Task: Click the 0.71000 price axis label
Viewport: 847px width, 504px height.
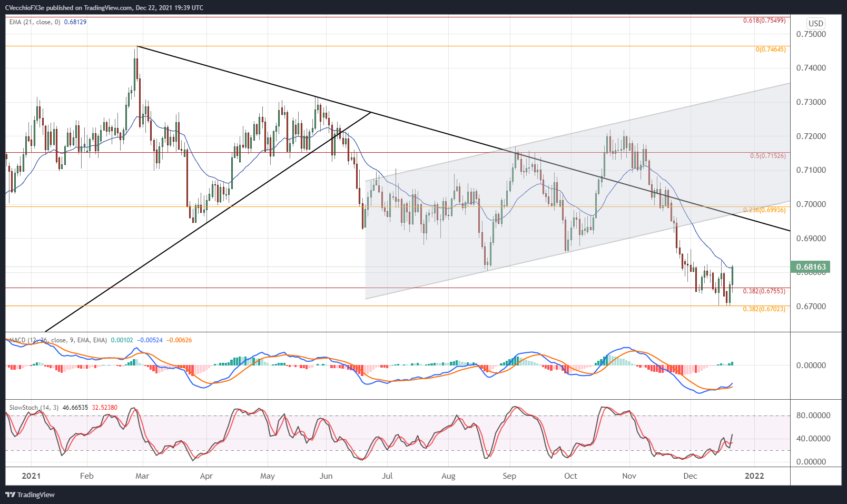Action: [811, 170]
